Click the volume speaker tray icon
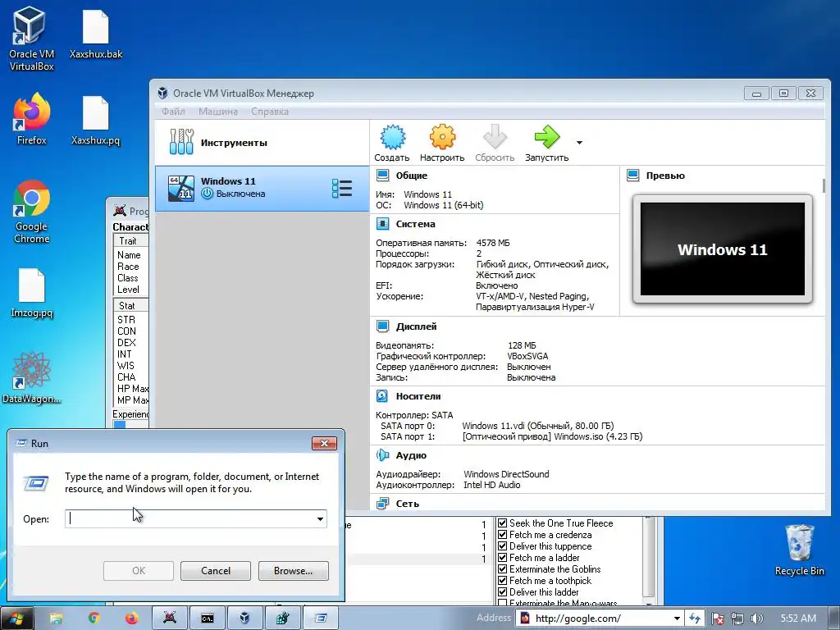Viewport: 840px width, 630px height. 756,619
